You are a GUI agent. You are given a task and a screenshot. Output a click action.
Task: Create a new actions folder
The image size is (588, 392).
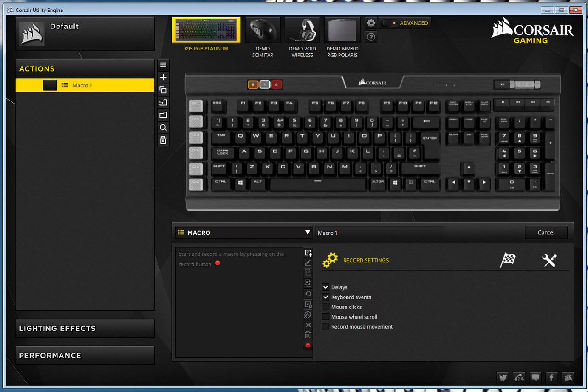pyautogui.click(x=163, y=115)
